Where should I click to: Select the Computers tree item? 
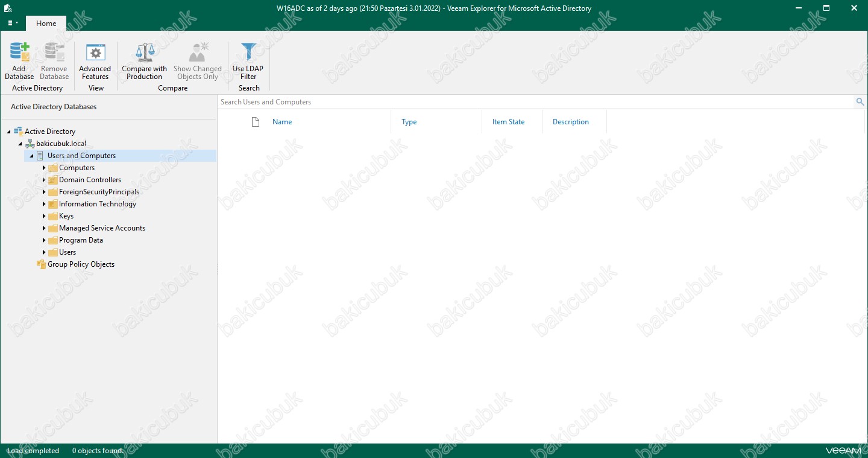pyautogui.click(x=77, y=168)
